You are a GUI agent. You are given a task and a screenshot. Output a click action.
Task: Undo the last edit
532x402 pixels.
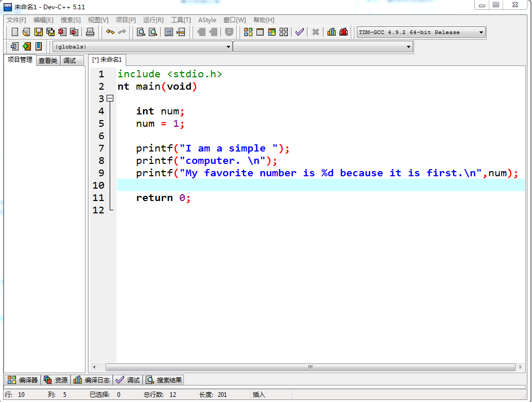pyautogui.click(x=110, y=32)
